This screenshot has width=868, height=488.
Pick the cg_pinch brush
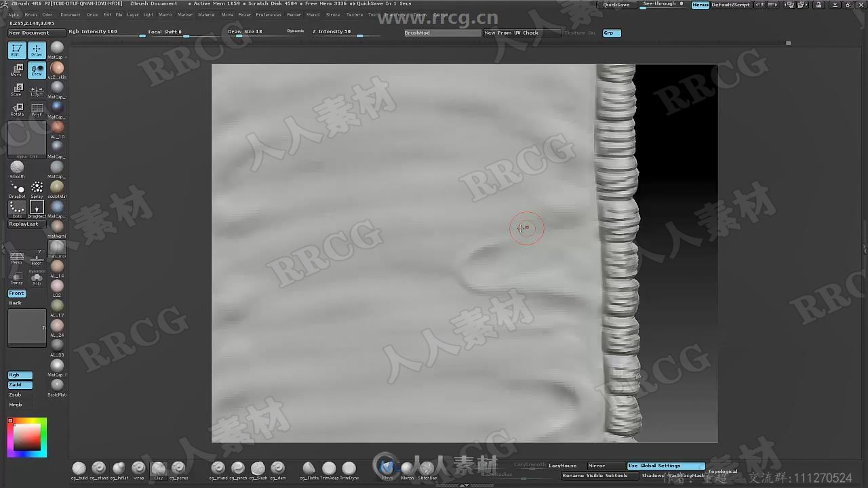[x=238, y=470]
